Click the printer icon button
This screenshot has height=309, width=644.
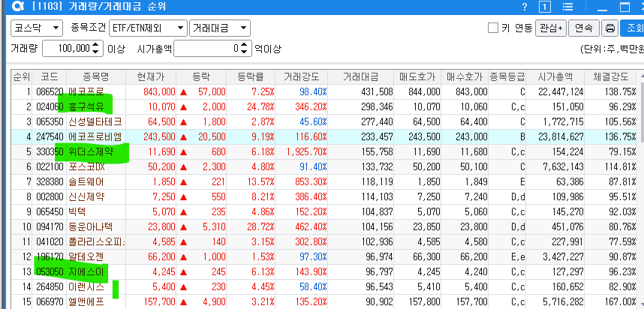pyautogui.click(x=610, y=28)
